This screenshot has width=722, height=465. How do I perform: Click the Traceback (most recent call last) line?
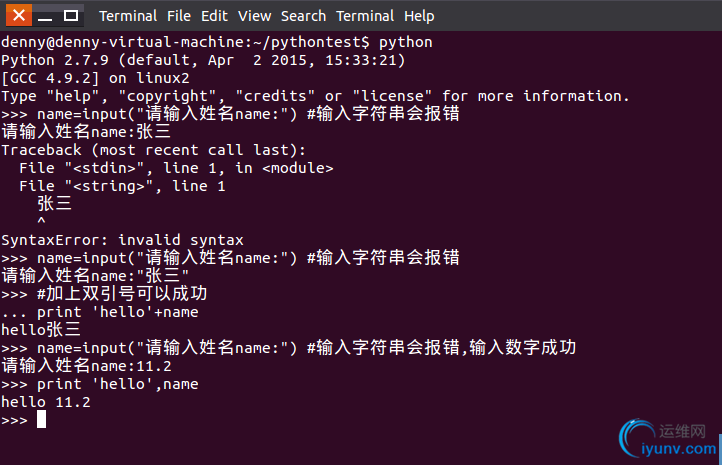point(153,150)
